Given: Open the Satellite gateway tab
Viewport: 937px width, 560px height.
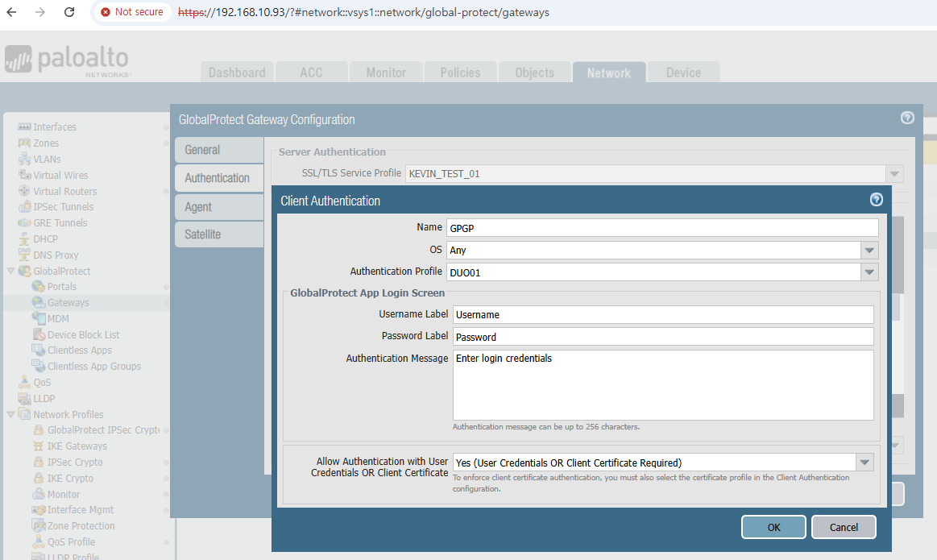Looking at the screenshot, I should click(218, 234).
